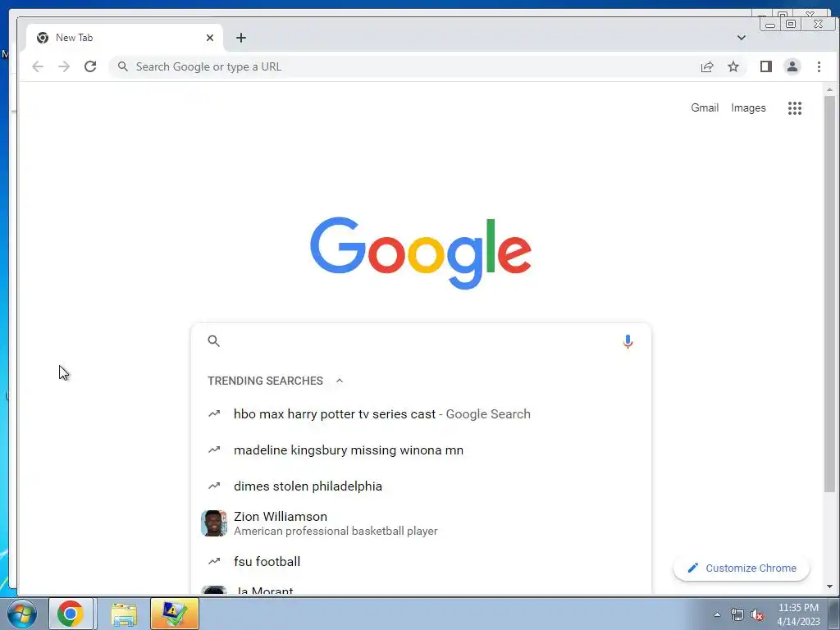Open a new tab with the plus button

click(241, 38)
